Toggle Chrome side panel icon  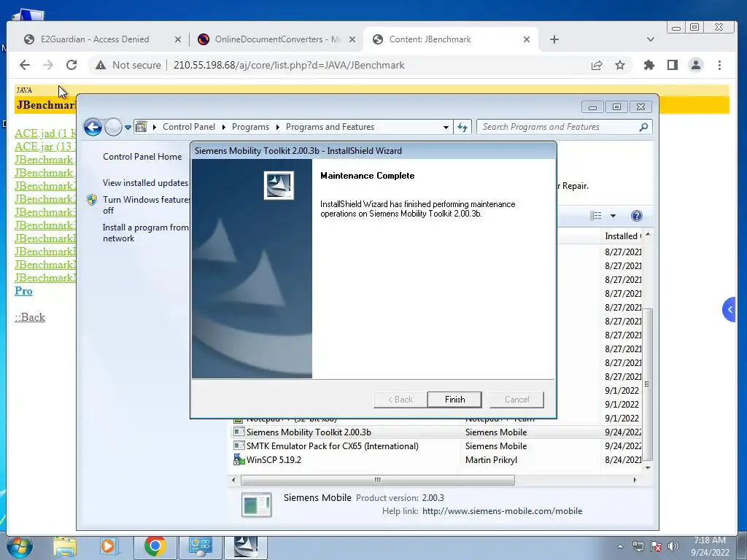tap(672, 65)
